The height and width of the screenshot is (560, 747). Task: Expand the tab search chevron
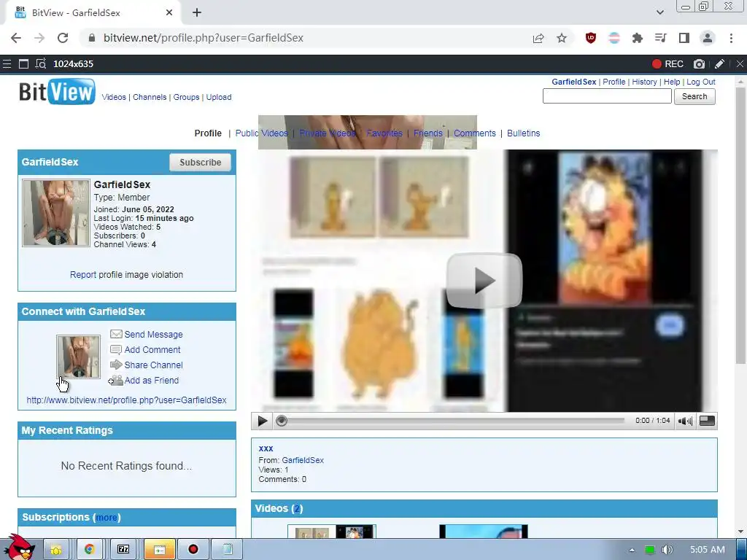pyautogui.click(x=659, y=12)
